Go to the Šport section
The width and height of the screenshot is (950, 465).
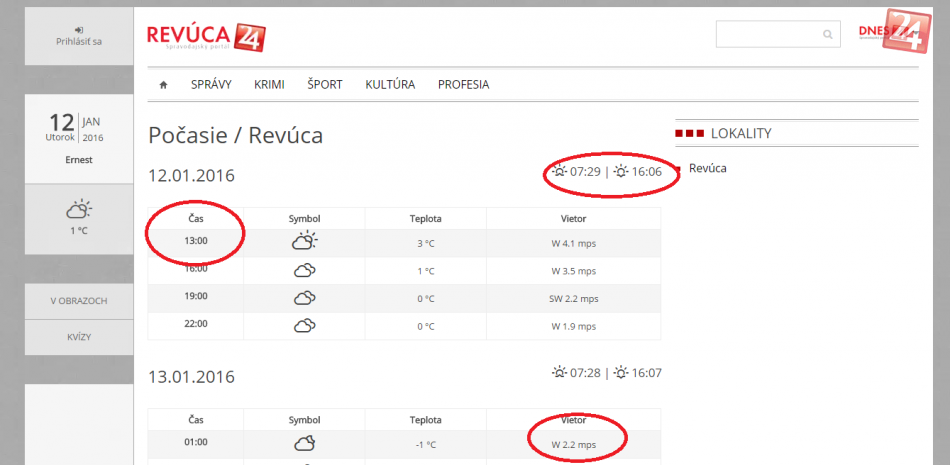pyautogui.click(x=324, y=85)
